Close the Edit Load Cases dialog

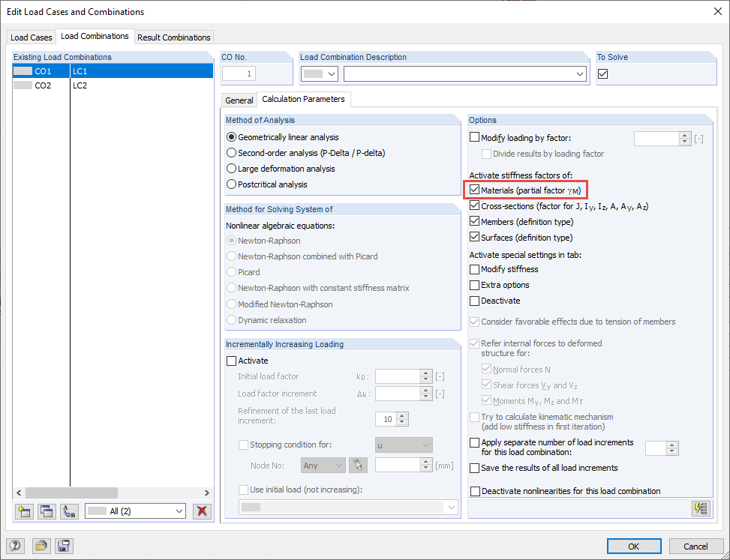(x=717, y=12)
